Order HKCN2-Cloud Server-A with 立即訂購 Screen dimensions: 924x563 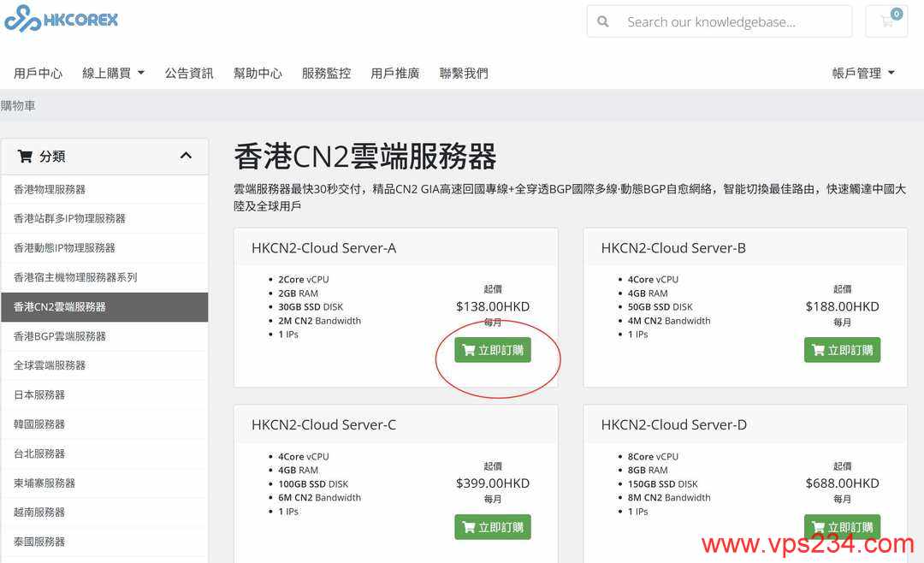click(x=493, y=350)
